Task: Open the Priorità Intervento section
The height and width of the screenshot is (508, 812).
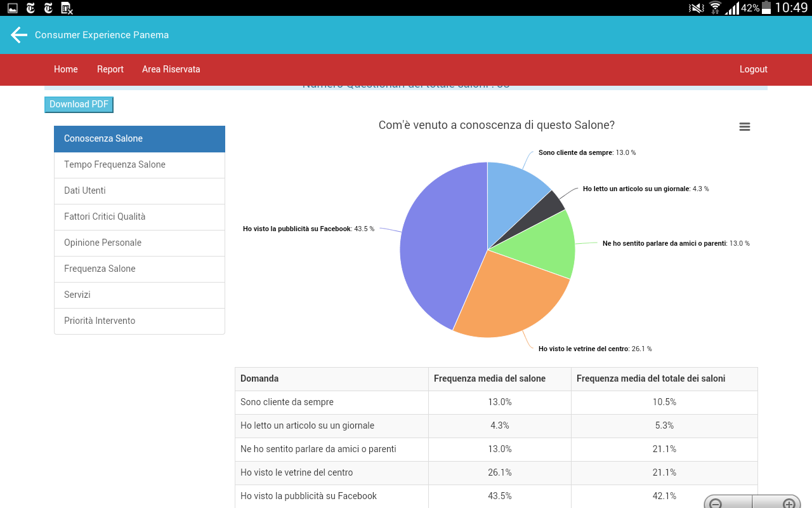Action: 140,321
